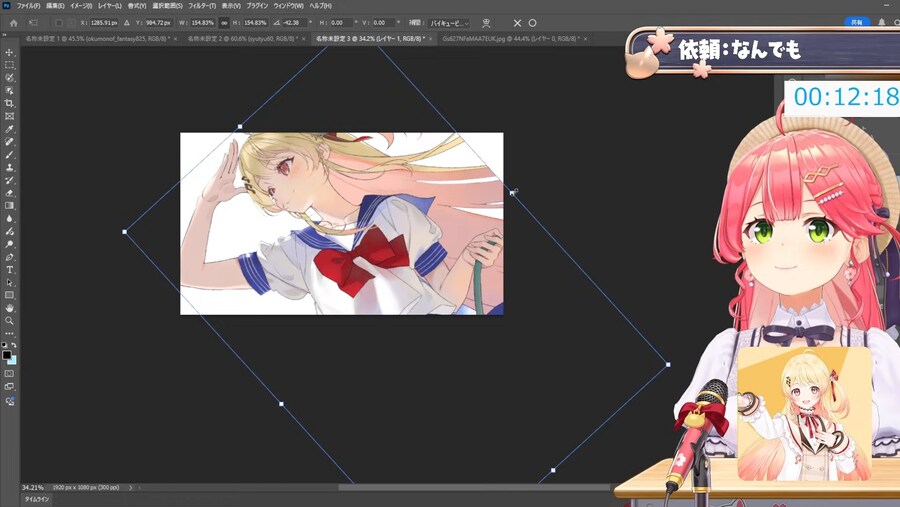Open the プラグイン menu
Viewport: 900px width, 507px height.
pyautogui.click(x=257, y=6)
